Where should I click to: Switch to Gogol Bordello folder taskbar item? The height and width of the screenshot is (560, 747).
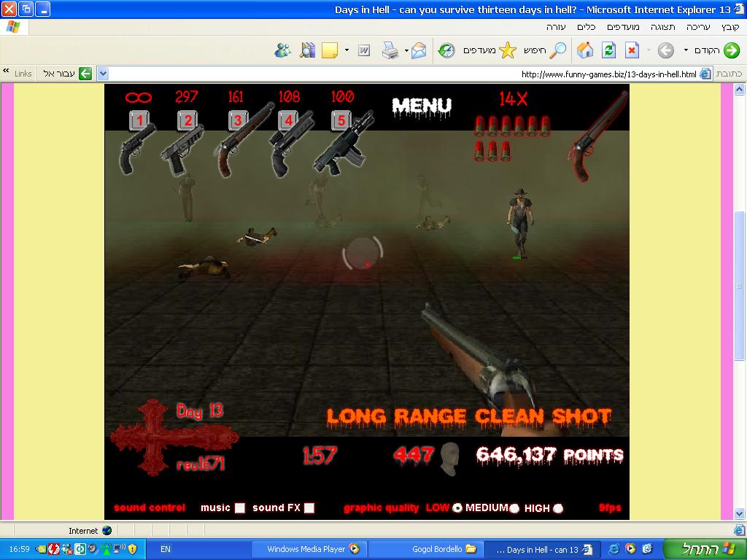[426, 549]
